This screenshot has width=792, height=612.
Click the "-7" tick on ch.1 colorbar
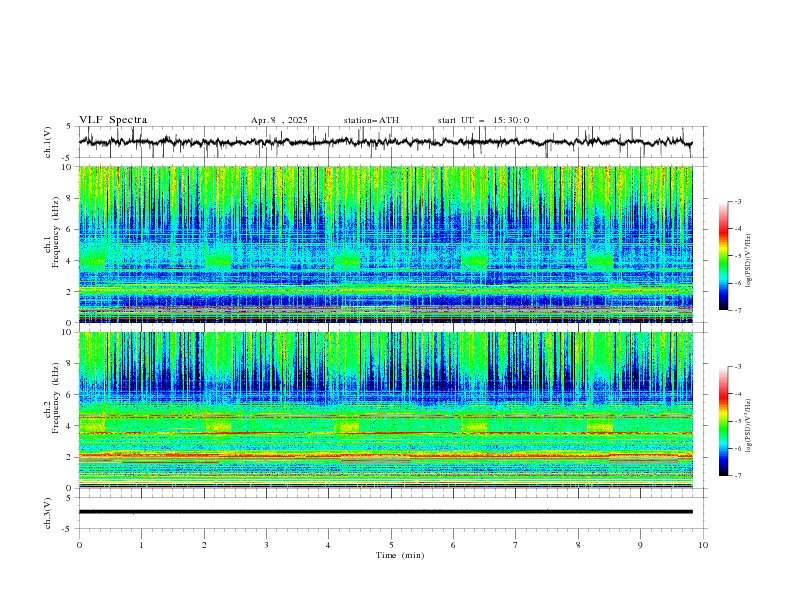click(x=737, y=311)
